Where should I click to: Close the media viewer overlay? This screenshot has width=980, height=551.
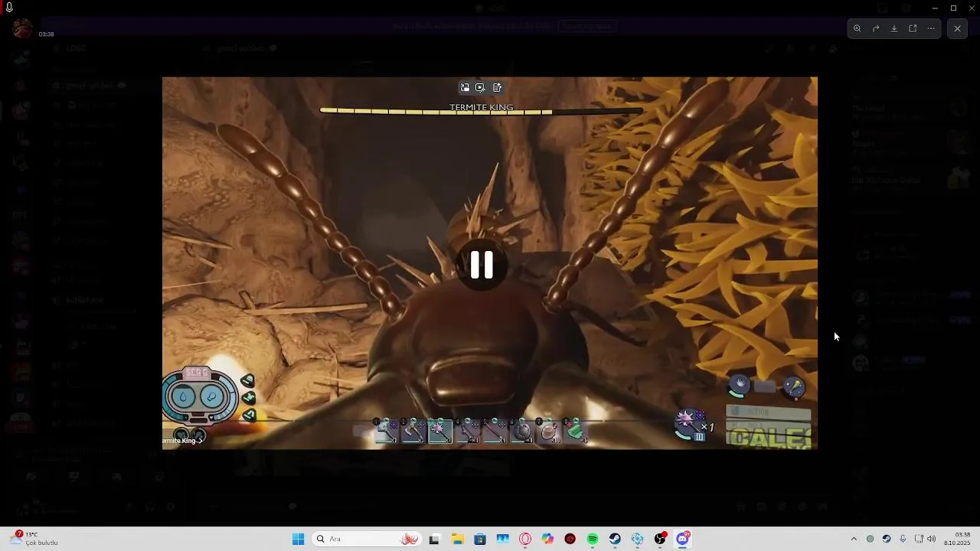tap(957, 28)
